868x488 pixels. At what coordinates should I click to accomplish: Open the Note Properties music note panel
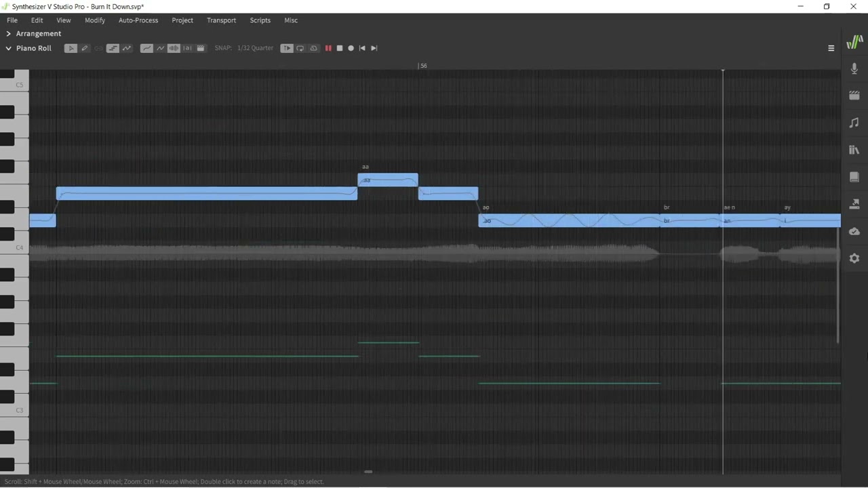point(854,123)
